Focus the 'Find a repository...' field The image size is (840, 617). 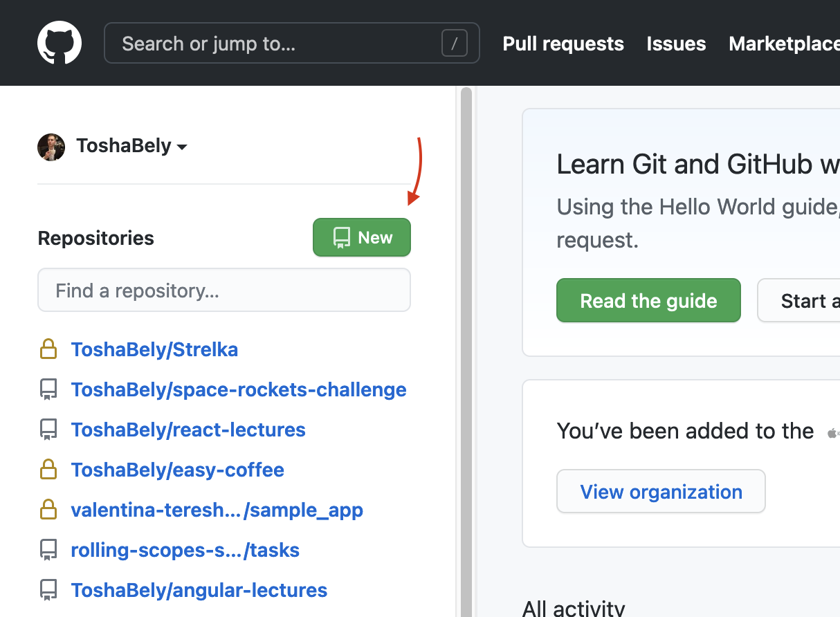coord(224,290)
